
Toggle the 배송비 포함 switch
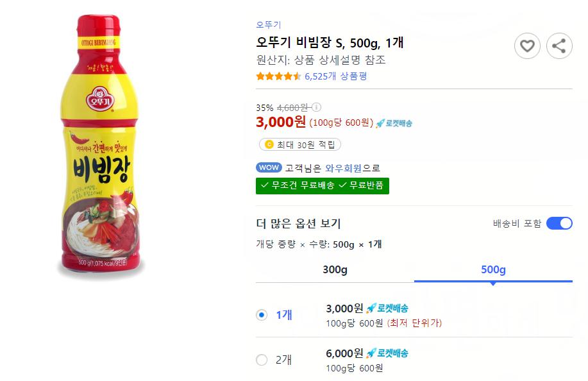pos(559,223)
